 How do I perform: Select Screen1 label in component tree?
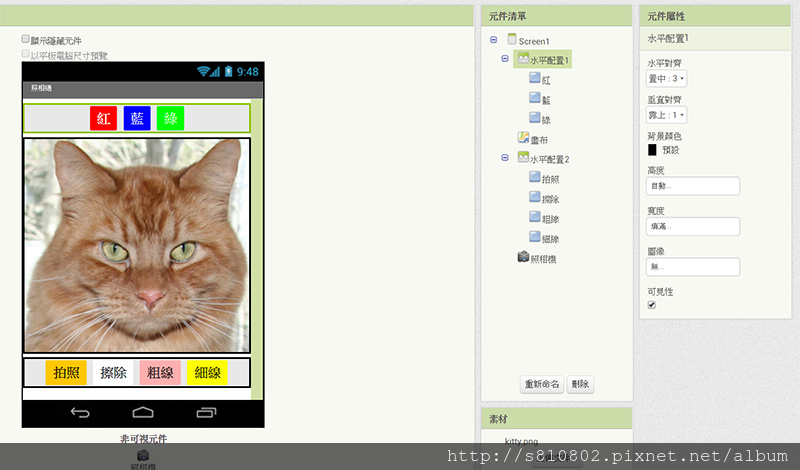[x=534, y=41]
